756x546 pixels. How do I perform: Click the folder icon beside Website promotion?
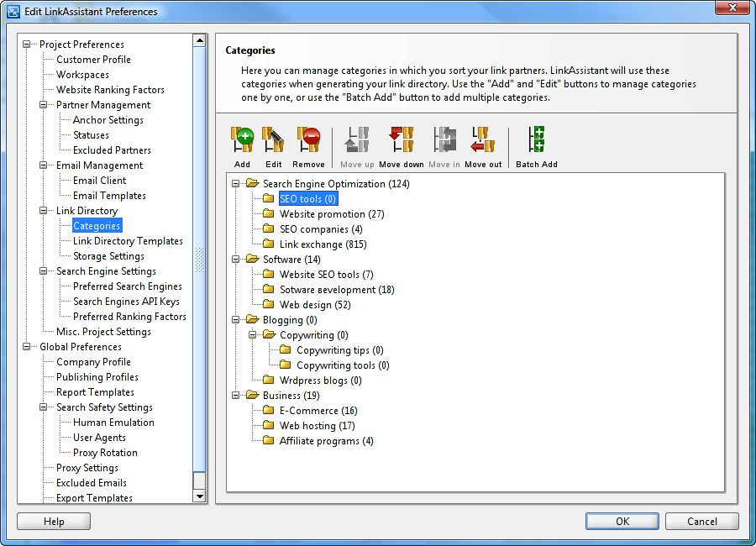click(269, 213)
